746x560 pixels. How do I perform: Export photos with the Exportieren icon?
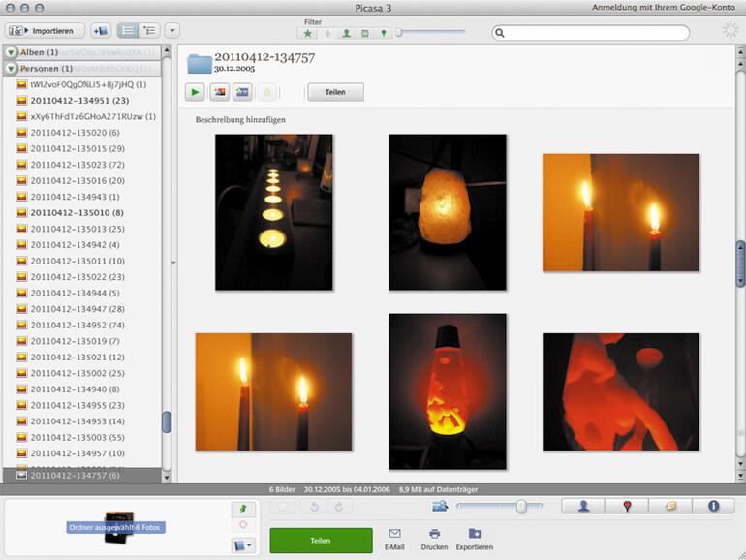tap(475, 540)
